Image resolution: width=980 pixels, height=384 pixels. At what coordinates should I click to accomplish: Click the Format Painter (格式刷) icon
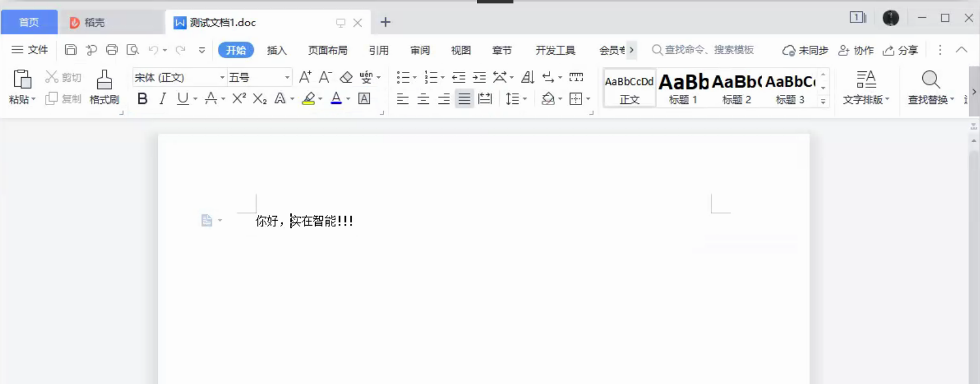pyautogui.click(x=104, y=80)
